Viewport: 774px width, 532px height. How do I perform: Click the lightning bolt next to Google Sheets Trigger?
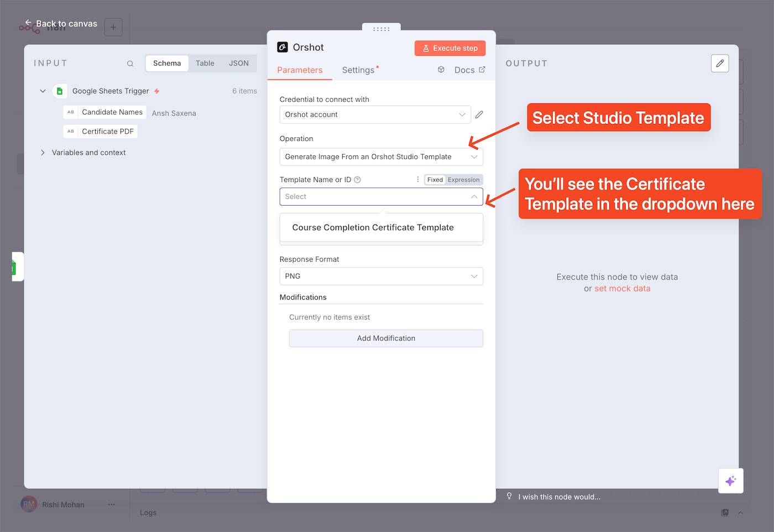[x=157, y=91]
